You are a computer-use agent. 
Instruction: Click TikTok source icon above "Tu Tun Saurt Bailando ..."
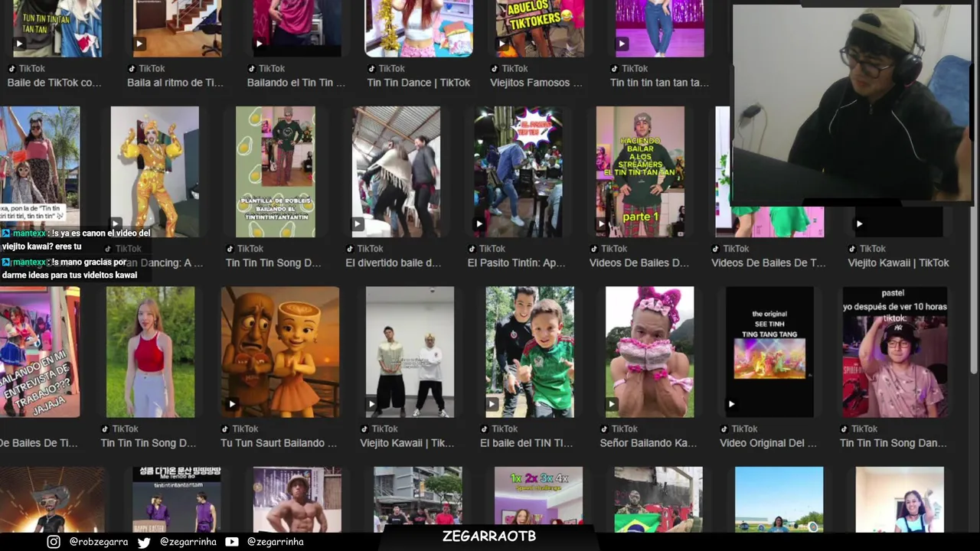pos(224,429)
